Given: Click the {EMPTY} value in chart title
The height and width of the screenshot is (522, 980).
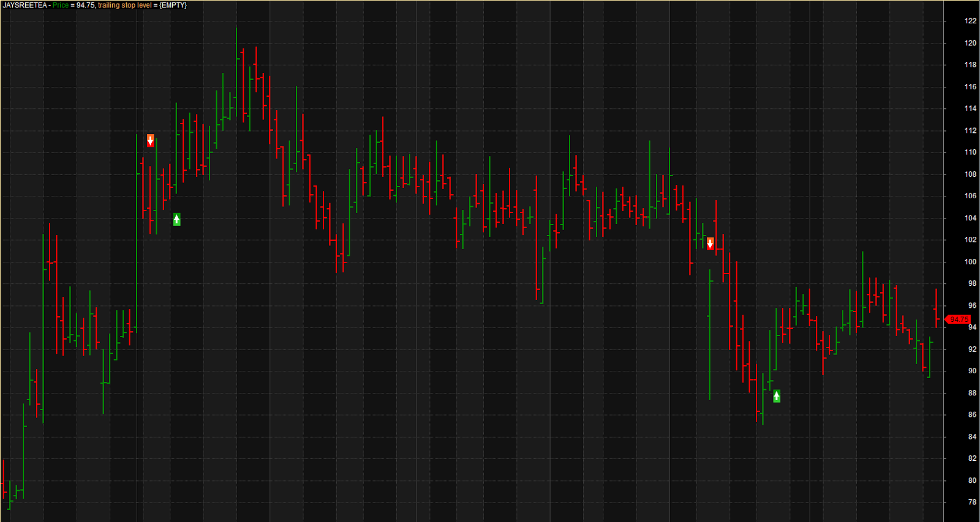Looking at the screenshot, I should [x=173, y=5].
